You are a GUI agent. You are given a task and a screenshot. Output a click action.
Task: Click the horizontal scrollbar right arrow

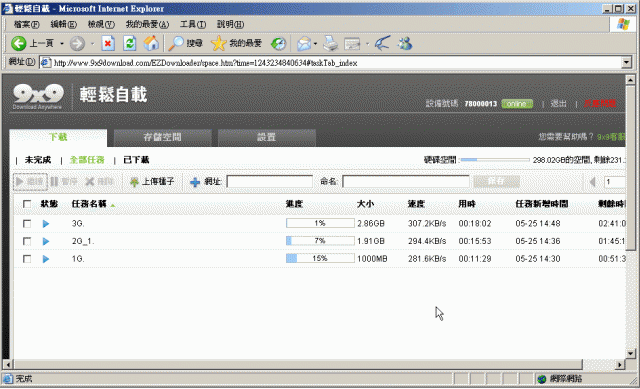pos(620,365)
